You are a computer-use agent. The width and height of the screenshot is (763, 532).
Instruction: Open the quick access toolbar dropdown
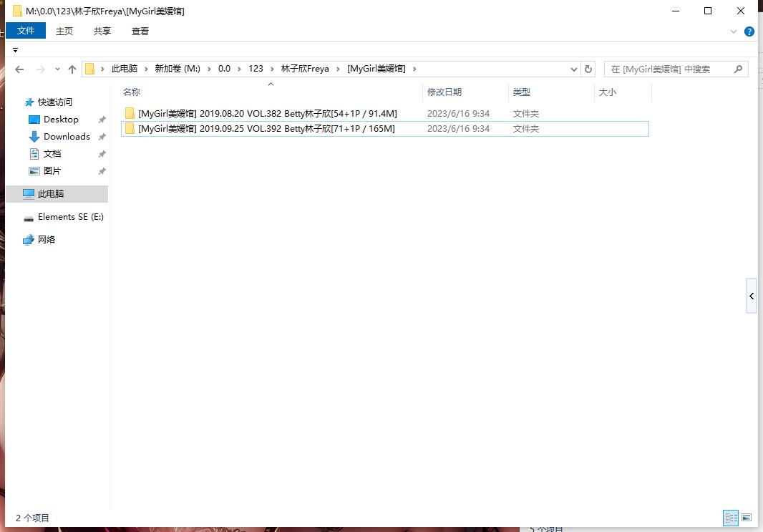click(15, 50)
